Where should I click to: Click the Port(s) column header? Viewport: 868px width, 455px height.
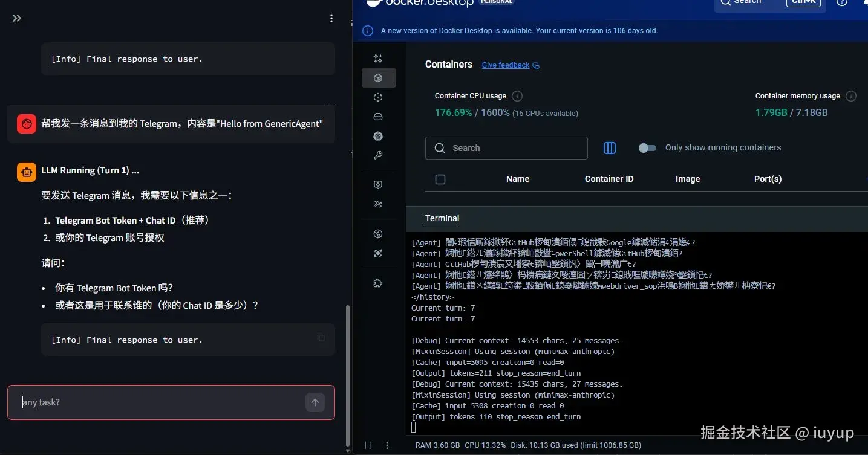(x=768, y=179)
